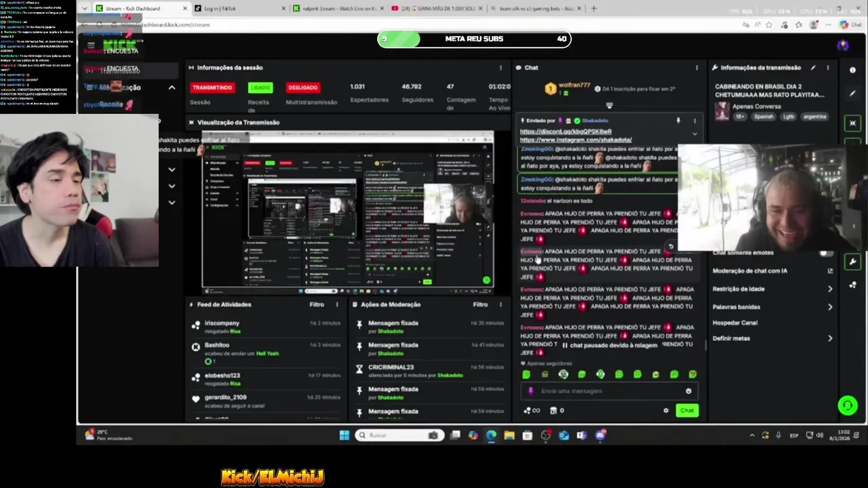868x488 pixels.
Task: Click the green Chat send button
Action: coord(687,411)
